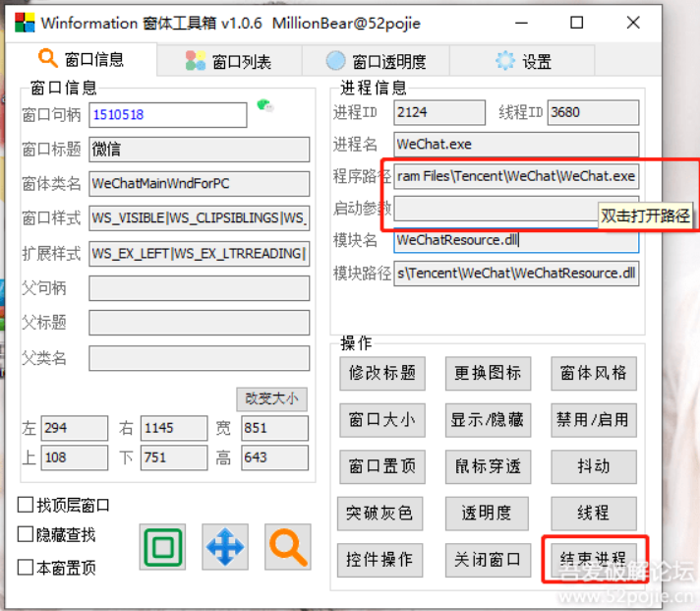Click the blue four-arrow move icon
This screenshot has height=611, width=700.
coord(225,547)
